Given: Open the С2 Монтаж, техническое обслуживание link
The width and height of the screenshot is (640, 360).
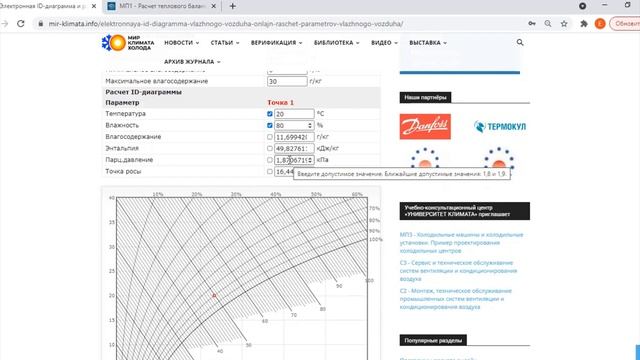Looking at the screenshot, I should 456,299.
